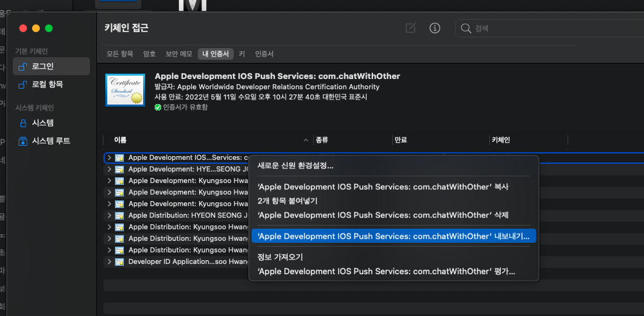Click the 시스템 키체인 sidebar section header
The image size is (644, 316).
tap(35, 108)
